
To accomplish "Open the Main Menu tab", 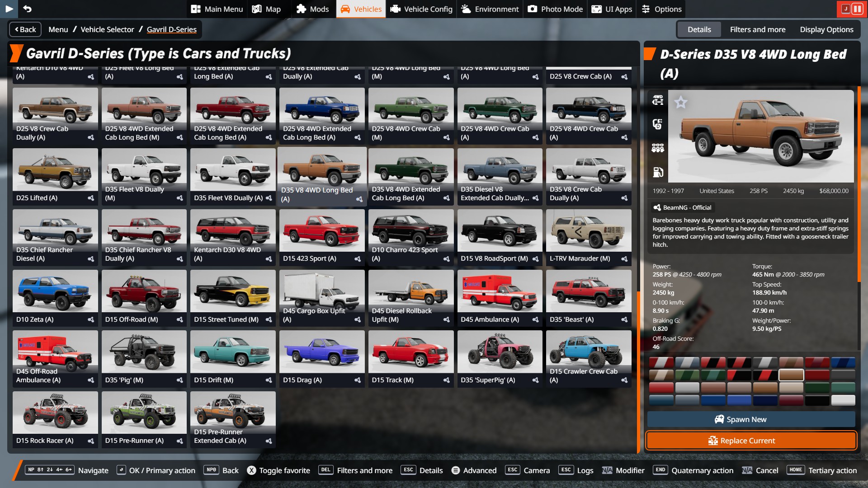I will pos(217,9).
